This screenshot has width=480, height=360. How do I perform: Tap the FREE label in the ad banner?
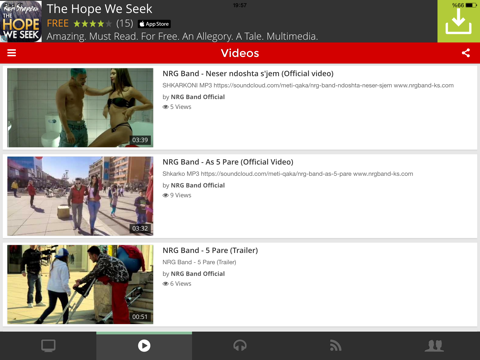(58, 24)
